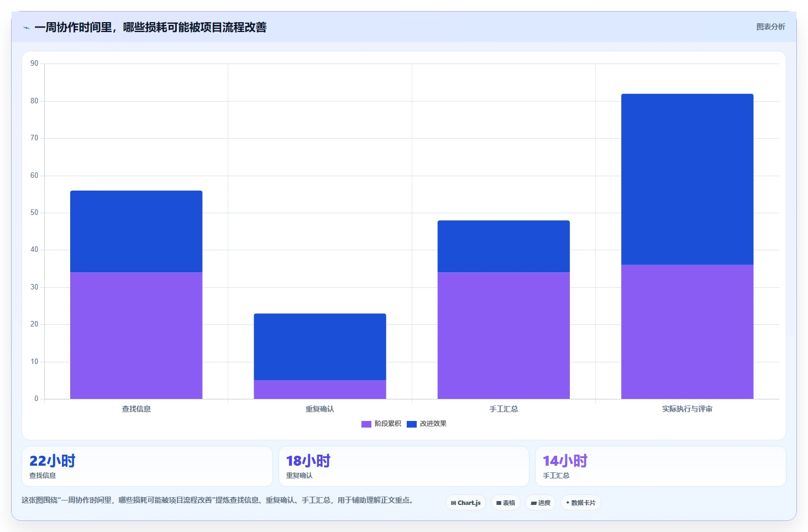808x532 pixels.
Task: Click the 图表分析 label in the header
Action: coord(770,27)
